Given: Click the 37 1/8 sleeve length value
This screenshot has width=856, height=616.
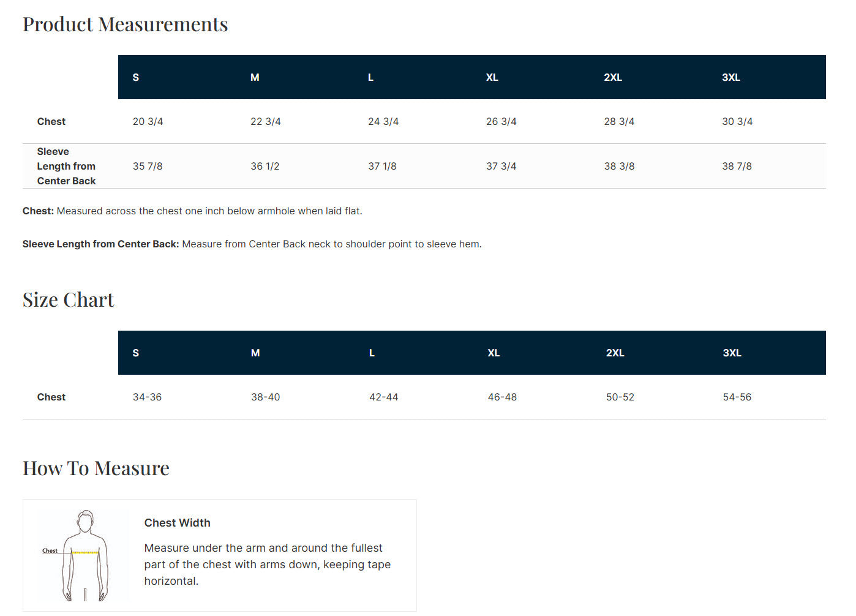Looking at the screenshot, I should 382,166.
